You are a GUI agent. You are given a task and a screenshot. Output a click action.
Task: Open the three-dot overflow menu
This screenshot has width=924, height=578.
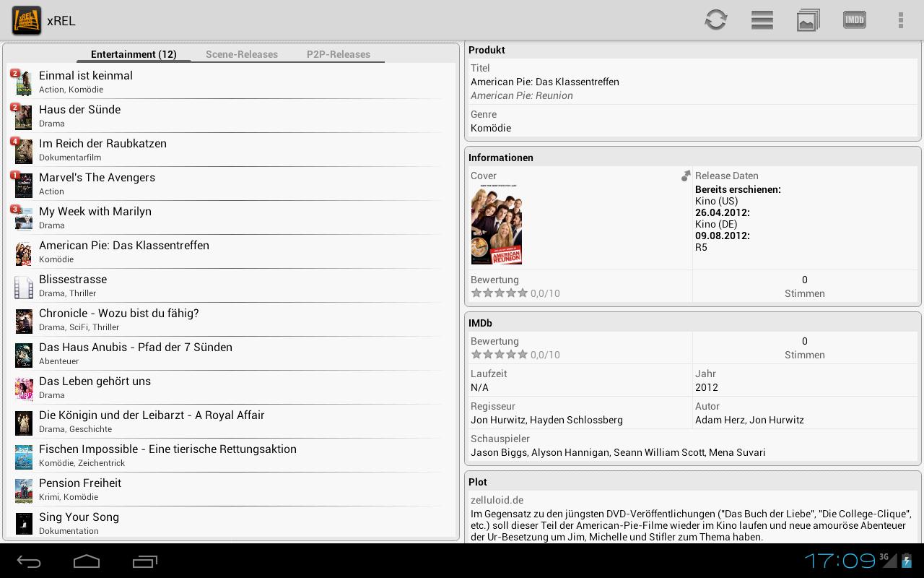click(900, 20)
